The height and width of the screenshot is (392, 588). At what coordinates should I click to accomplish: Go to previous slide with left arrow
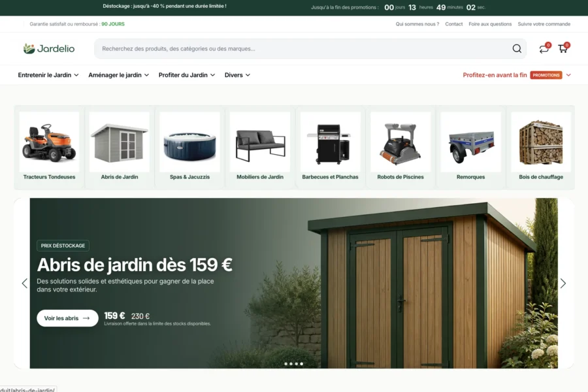pos(25,283)
